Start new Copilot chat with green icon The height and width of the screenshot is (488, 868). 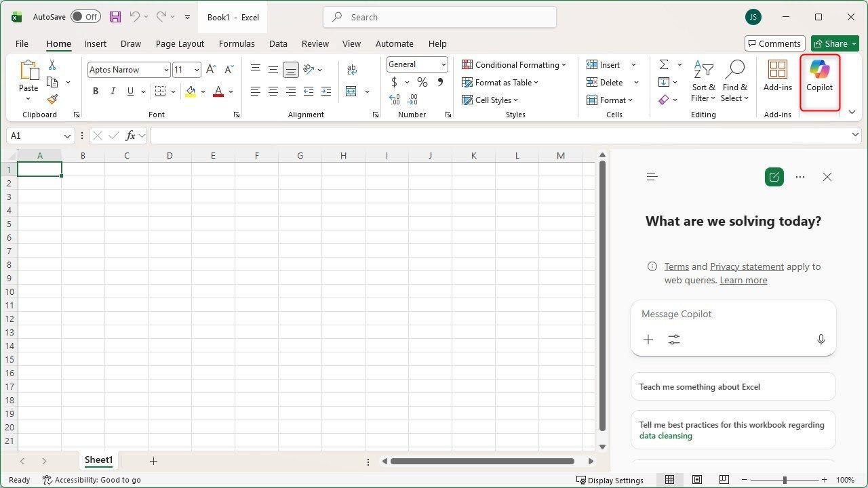[774, 177]
